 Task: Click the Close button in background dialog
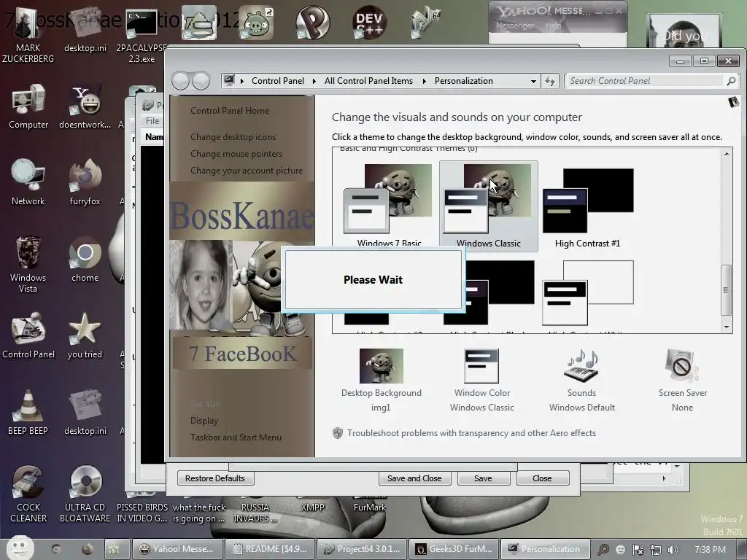click(x=542, y=478)
